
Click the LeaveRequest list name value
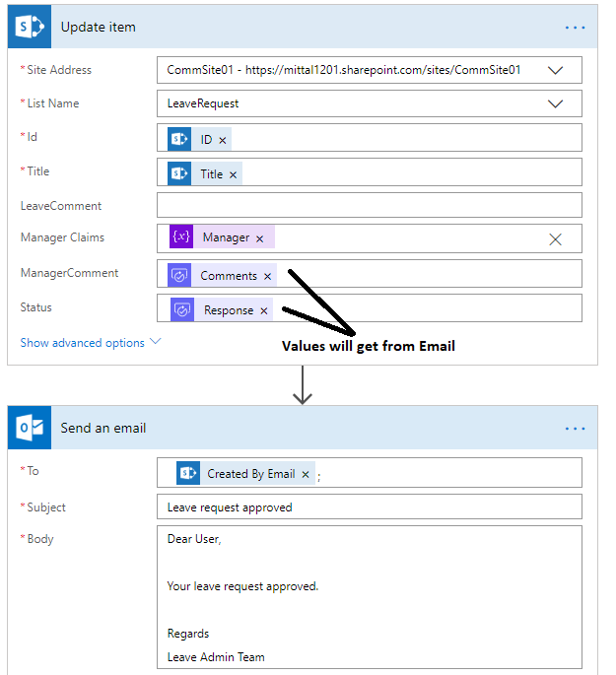203,103
